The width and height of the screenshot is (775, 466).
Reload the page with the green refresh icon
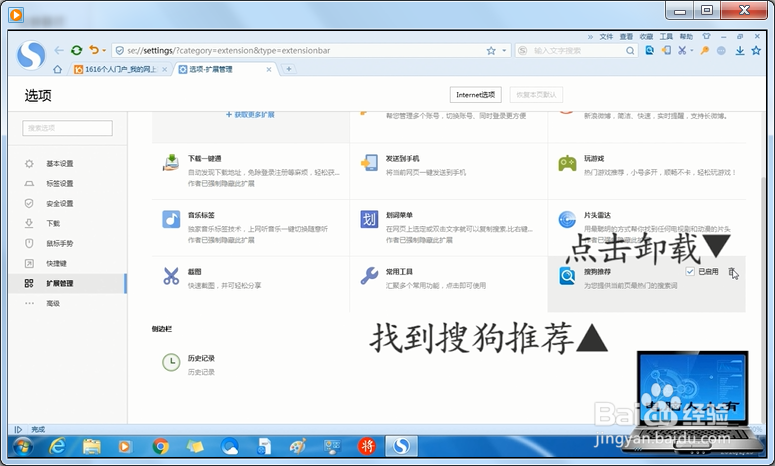click(76, 50)
